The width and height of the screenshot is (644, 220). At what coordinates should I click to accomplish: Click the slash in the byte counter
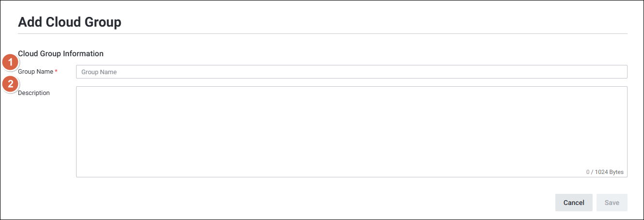point(592,172)
